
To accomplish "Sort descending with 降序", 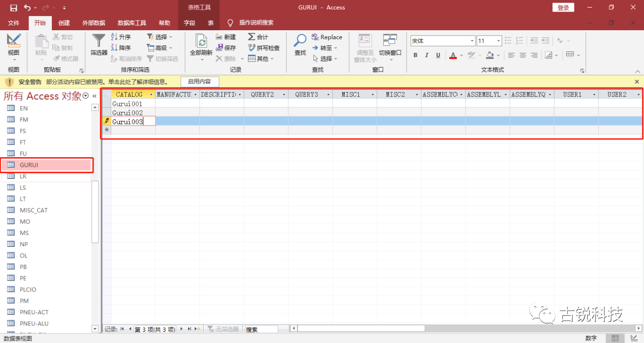I will [x=121, y=48].
